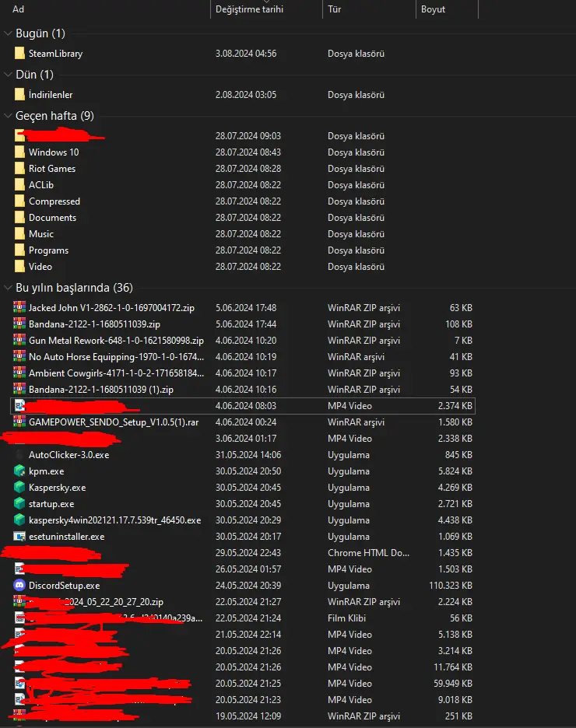This screenshot has height=728, width=576.
Task: Collapse the Bu yılın başlarında (36) group
Action: pyautogui.click(x=8, y=288)
